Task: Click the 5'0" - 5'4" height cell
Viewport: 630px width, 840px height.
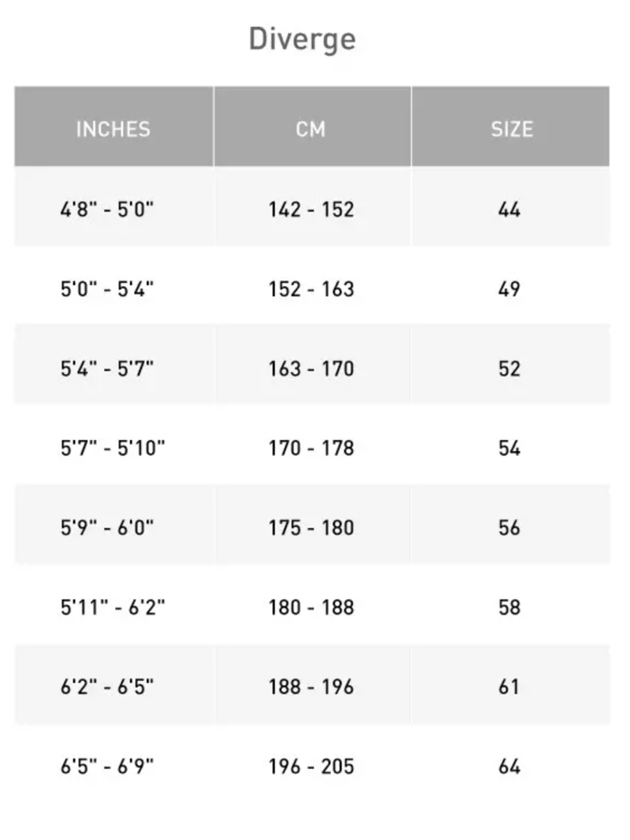Action: coord(107,290)
